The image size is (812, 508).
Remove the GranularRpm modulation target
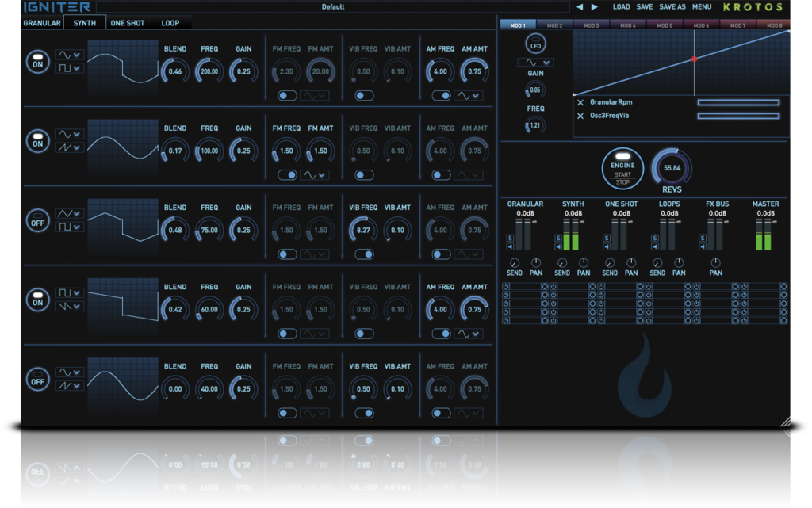(x=580, y=102)
